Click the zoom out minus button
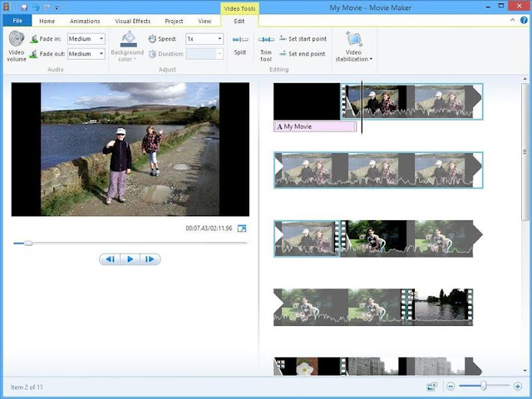The width and height of the screenshot is (532, 399). 451,386
